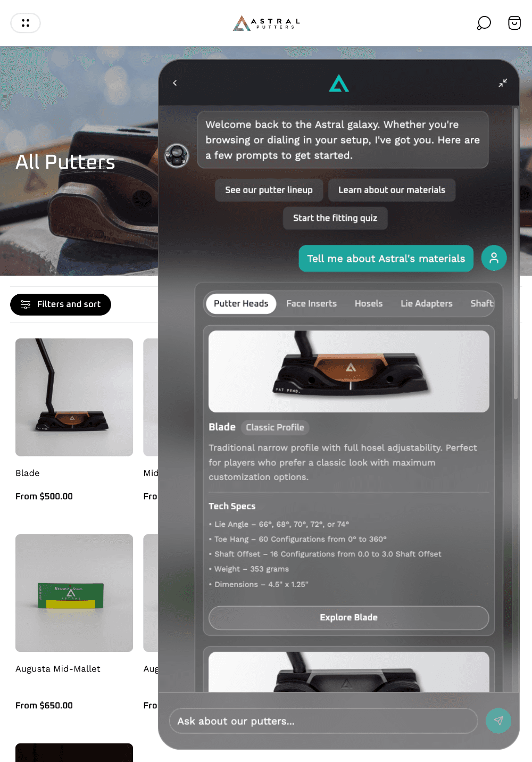Click the teal send message arrow button
The height and width of the screenshot is (762, 532).
click(x=498, y=720)
